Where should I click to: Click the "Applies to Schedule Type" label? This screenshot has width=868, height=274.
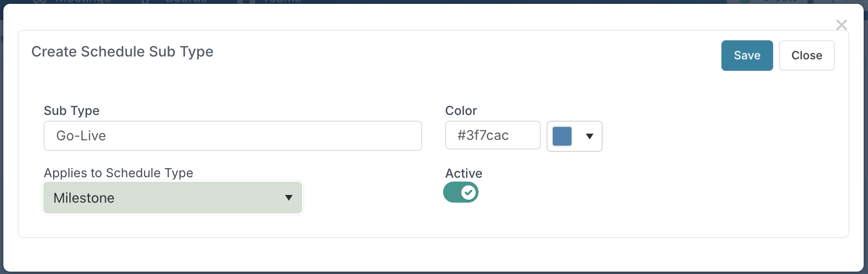click(x=118, y=173)
